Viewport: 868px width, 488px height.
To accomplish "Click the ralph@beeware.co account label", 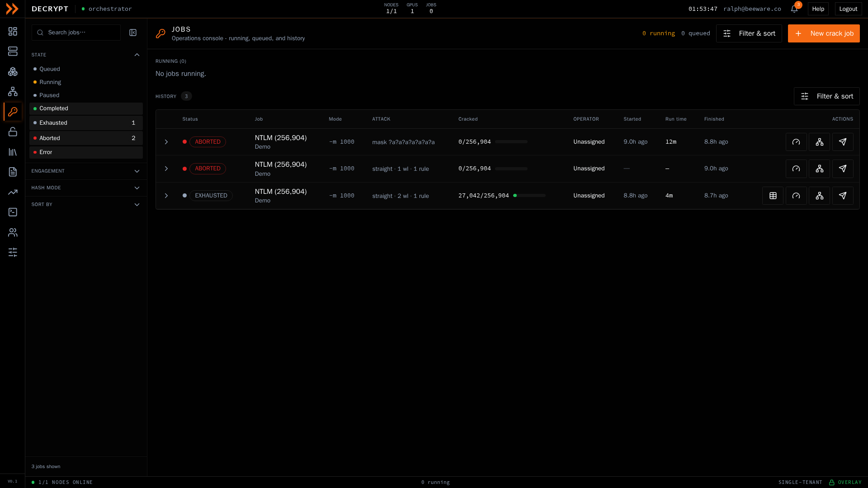I will click(752, 9).
